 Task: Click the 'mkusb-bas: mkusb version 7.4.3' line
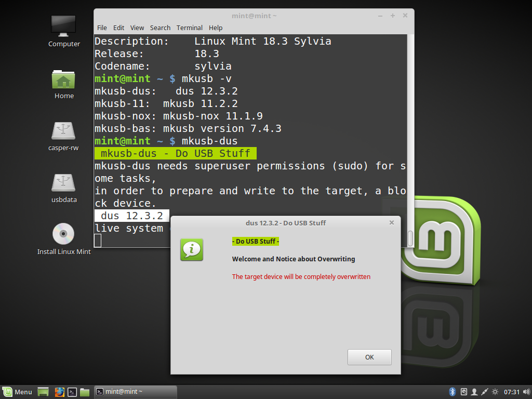pyautogui.click(x=188, y=129)
